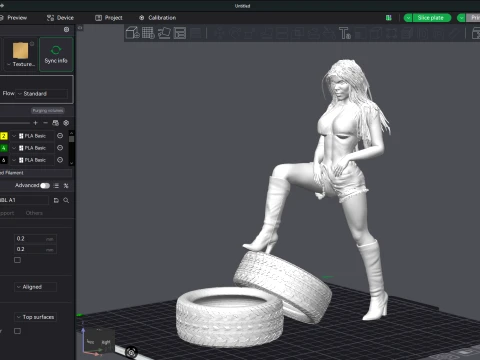This screenshot has height=360, width=480.
Task: Open filament 4 PLA Basic dropdown
Action: [x=32, y=148]
